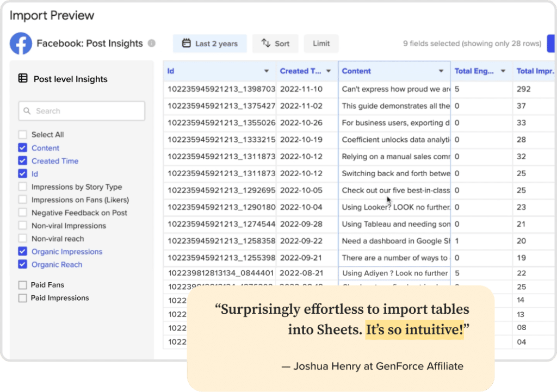Click the date cell 2022-11-10
This screenshot has height=392, width=557.
click(x=307, y=89)
